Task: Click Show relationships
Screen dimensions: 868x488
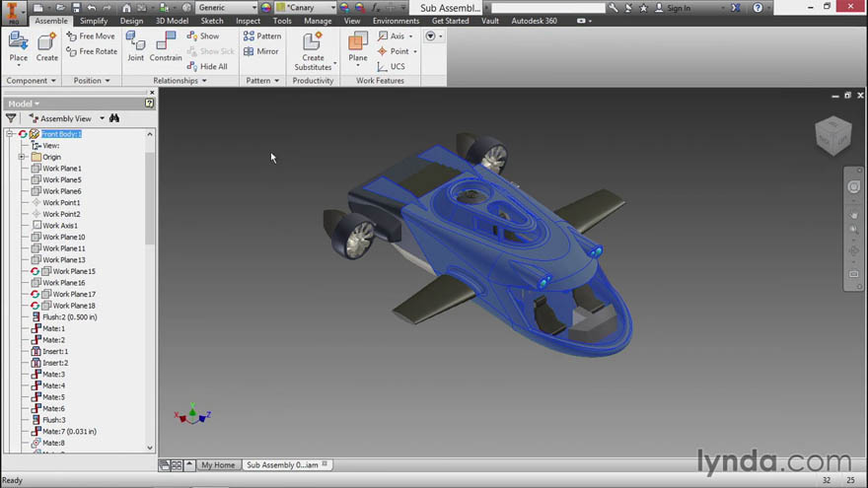Action: click(203, 35)
